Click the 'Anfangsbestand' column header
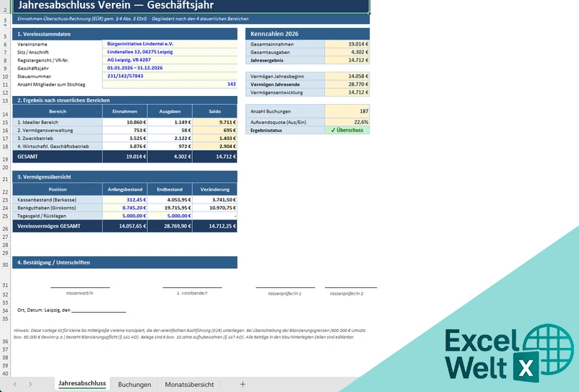The image size is (579, 392). click(x=125, y=189)
